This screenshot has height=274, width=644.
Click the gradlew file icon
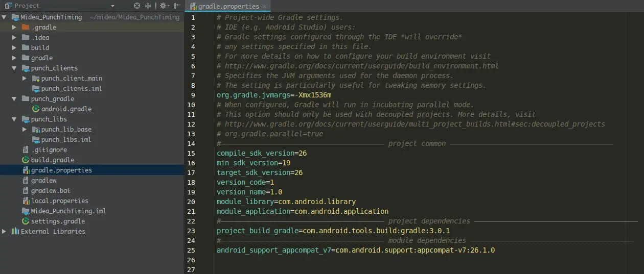[x=26, y=180]
